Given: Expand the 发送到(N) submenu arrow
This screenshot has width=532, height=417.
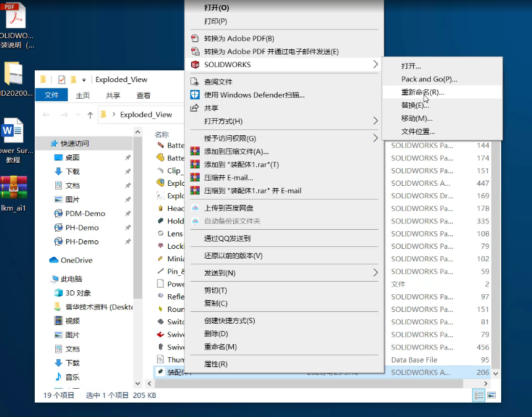Looking at the screenshot, I should [375, 273].
